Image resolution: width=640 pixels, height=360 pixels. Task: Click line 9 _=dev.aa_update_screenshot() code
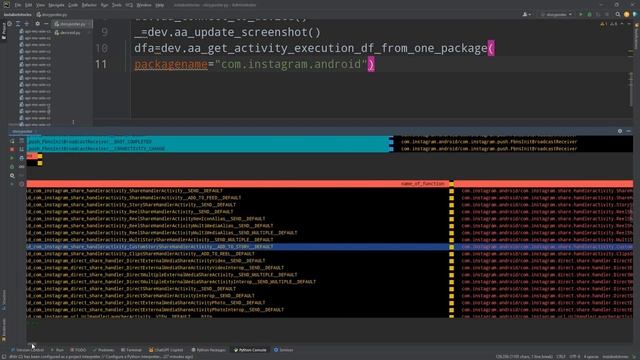point(227,32)
